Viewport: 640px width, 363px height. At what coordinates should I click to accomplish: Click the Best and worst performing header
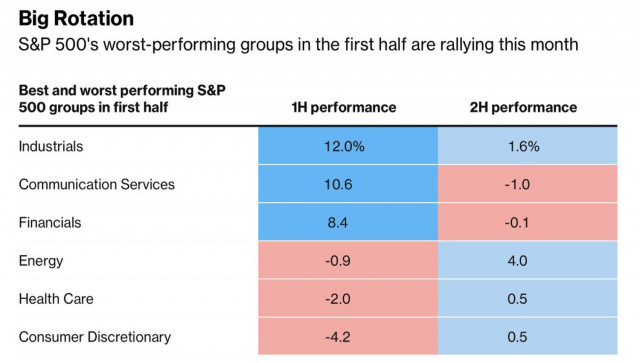coord(122,99)
